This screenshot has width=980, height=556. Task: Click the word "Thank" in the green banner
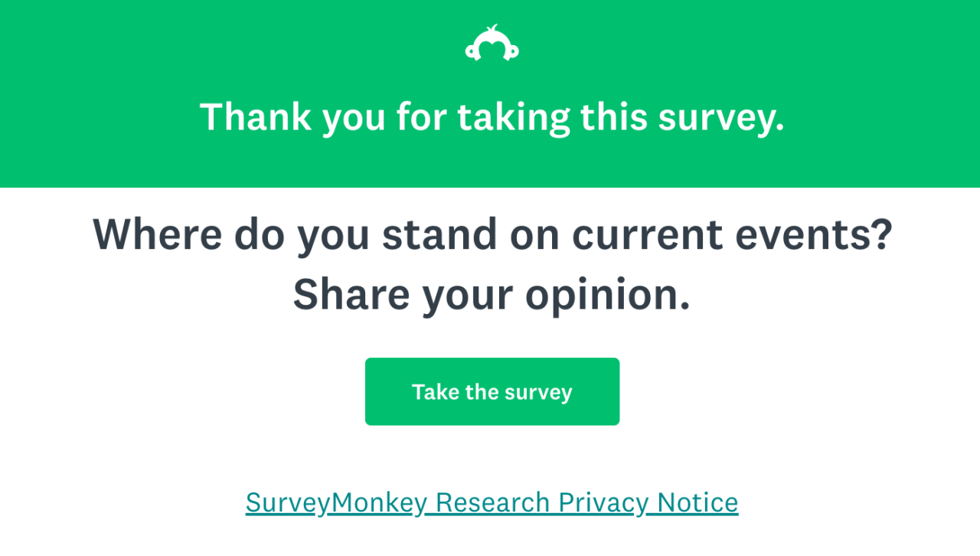[x=256, y=117]
